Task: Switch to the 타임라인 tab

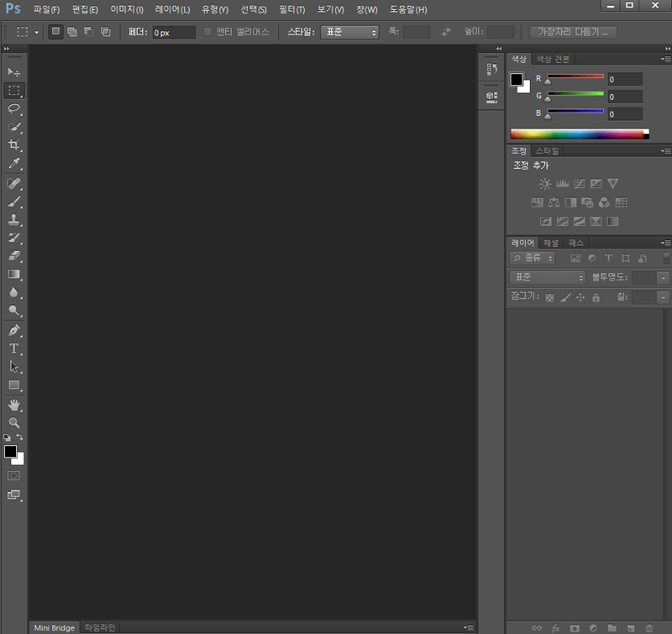Action: (x=100, y=627)
